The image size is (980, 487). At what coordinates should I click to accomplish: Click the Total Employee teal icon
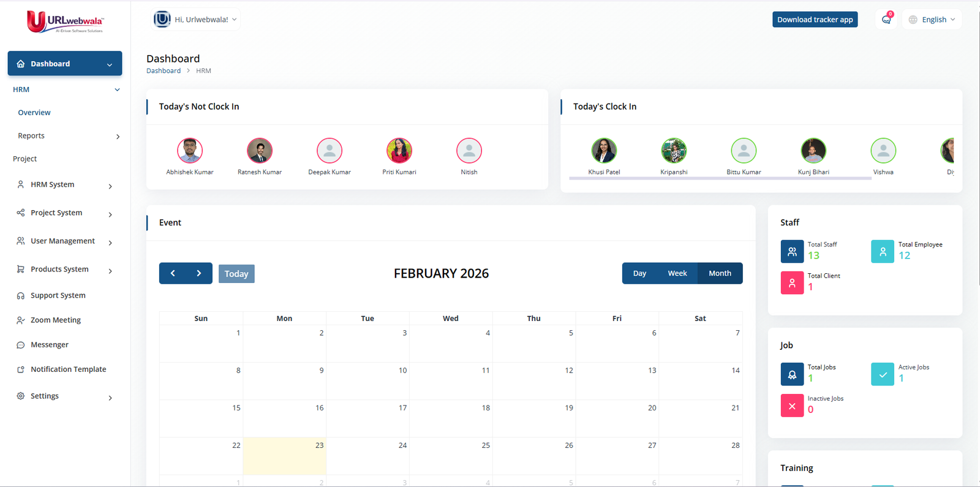click(x=882, y=251)
